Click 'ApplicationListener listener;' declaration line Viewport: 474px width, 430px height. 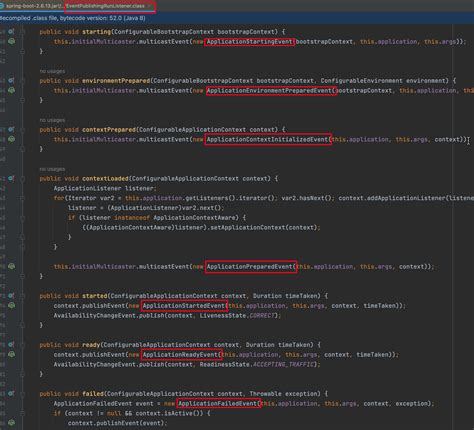click(x=105, y=188)
